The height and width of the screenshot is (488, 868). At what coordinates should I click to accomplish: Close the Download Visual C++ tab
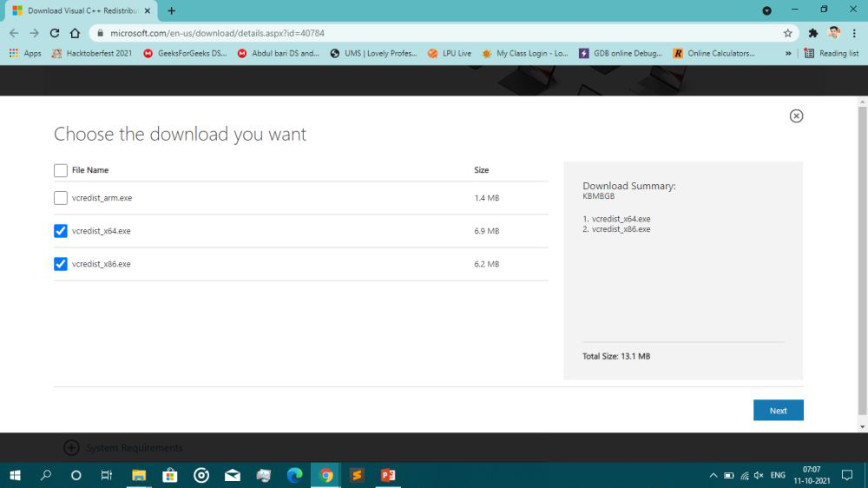tap(148, 10)
